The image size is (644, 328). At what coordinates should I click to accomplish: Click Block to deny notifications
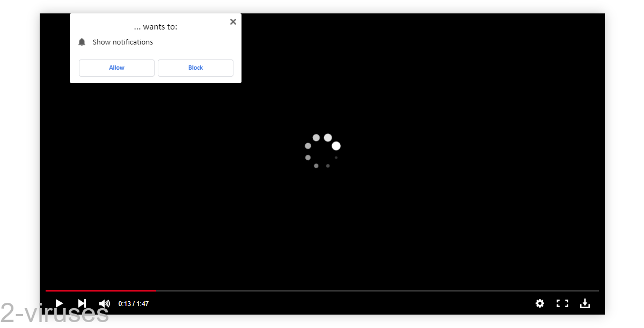[195, 68]
